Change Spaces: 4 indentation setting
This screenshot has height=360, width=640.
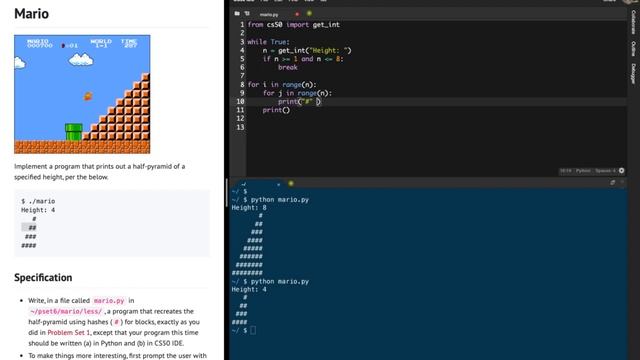[x=605, y=171]
